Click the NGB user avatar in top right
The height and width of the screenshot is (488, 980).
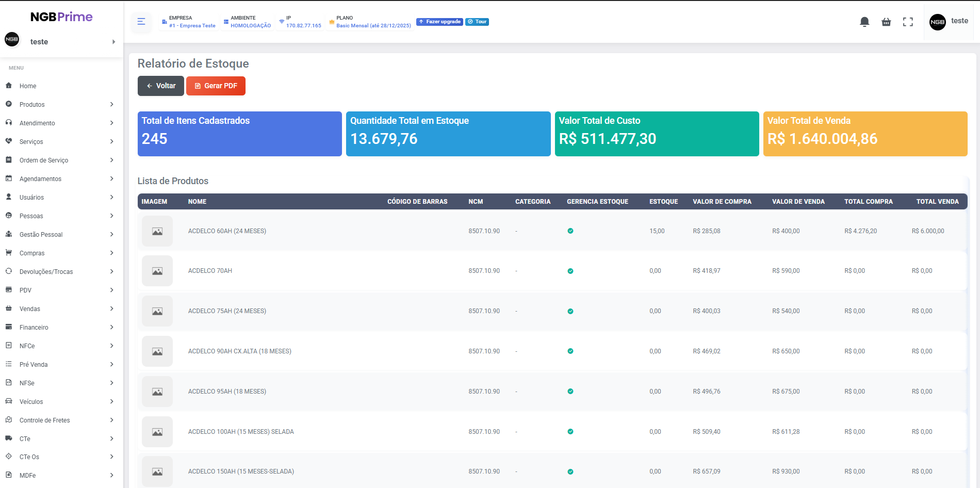937,22
